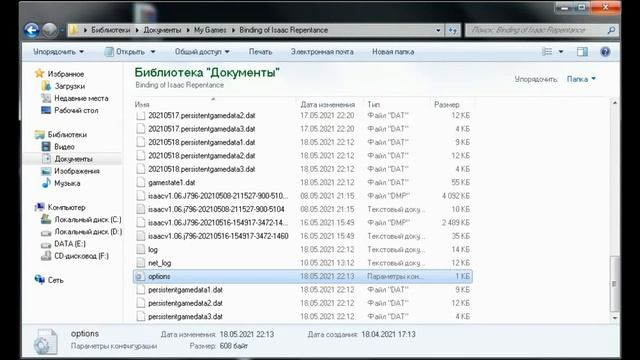Image resolution: width=640 pixels, height=360 pixels.
Task: Select Сеть in the navigation pane
Action: (x=55, y=280)
